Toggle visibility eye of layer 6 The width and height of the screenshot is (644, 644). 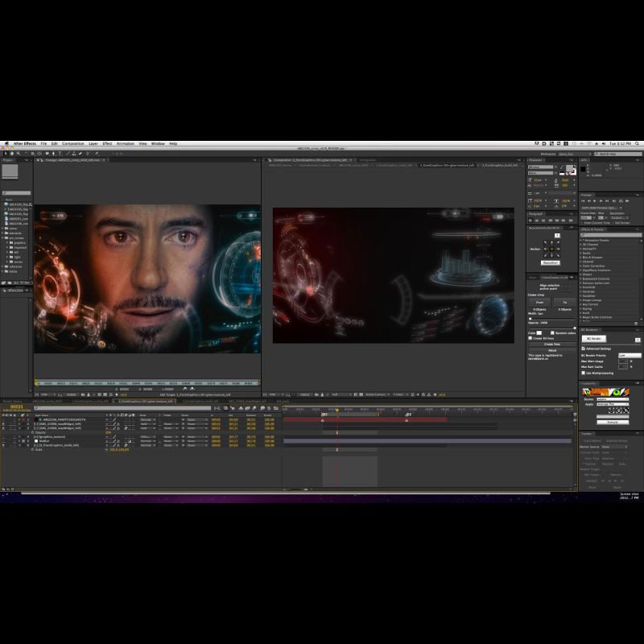click(x=3, y=445)
